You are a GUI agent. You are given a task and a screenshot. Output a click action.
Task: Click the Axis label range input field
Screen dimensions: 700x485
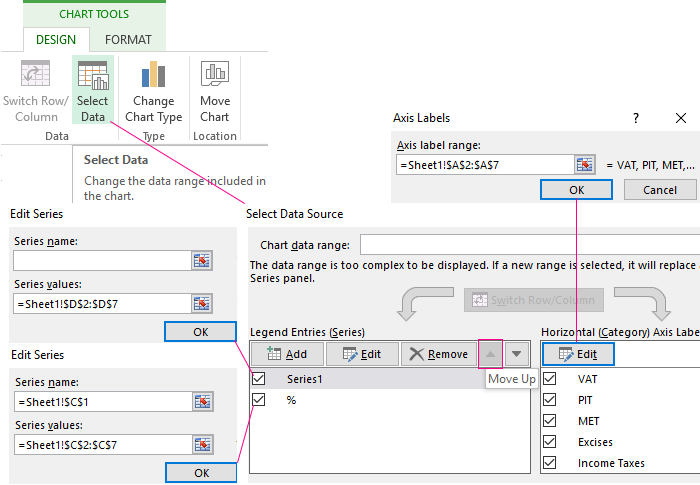pyautogui.click(x=485, y=165)
